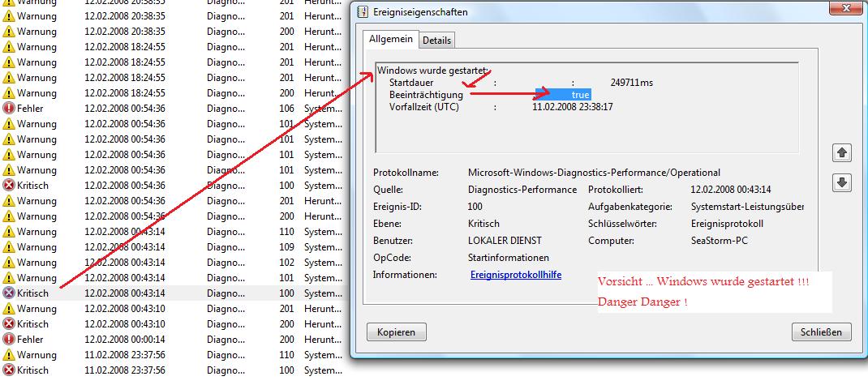Go to the next event with the down arrow

click(841, 182)
